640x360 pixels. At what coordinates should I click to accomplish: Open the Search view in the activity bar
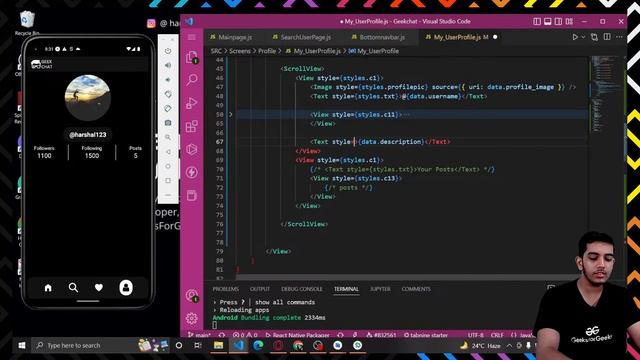tap(192, 79)
